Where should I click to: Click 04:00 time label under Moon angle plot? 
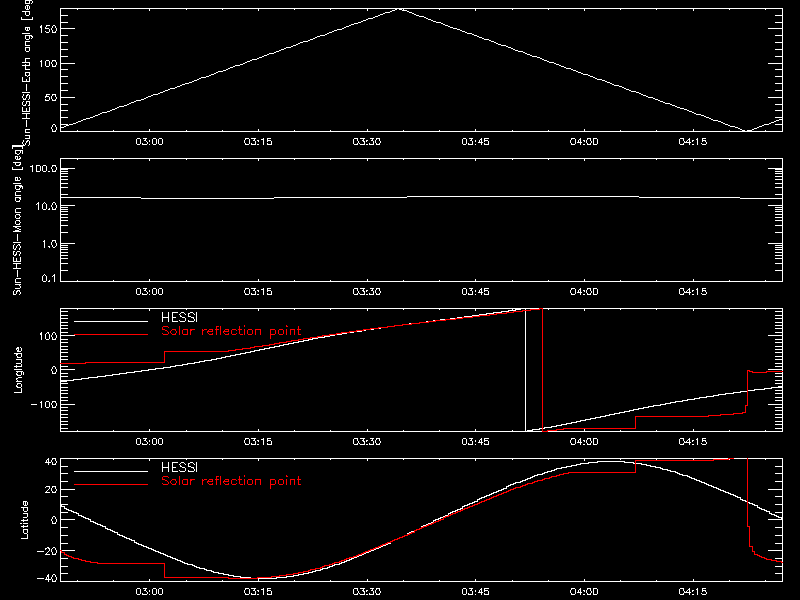(584, 291)
